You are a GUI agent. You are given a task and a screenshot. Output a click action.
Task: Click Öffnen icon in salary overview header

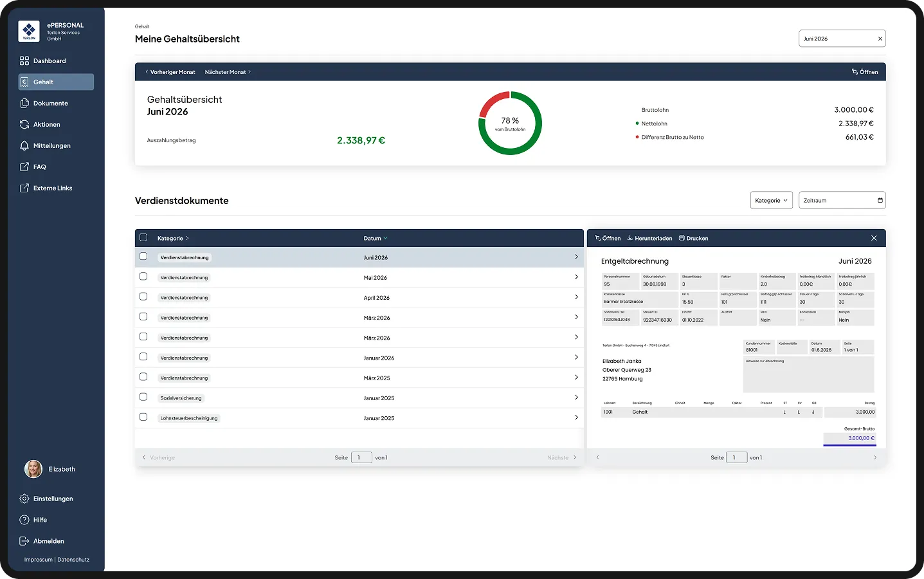point(855,72)
